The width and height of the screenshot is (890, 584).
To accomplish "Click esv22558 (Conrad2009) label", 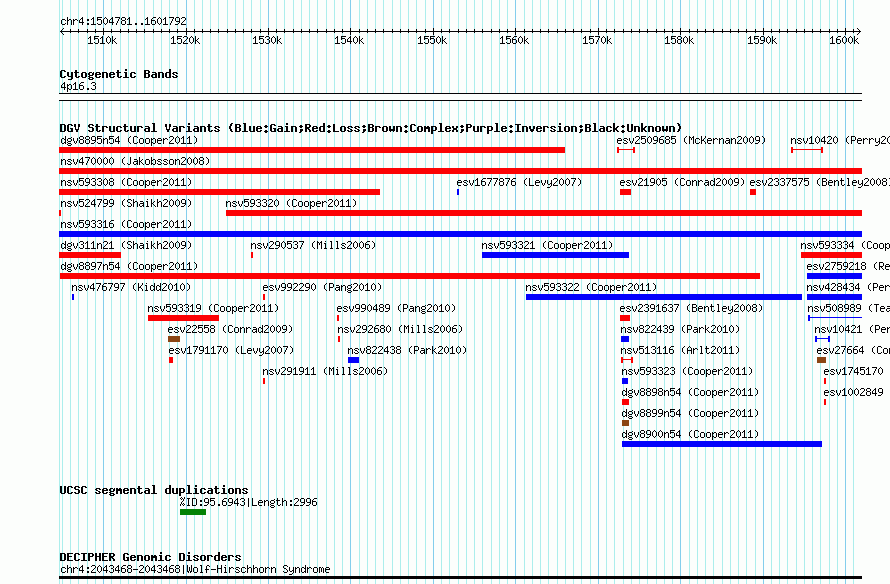I will [x=230, y=329].
